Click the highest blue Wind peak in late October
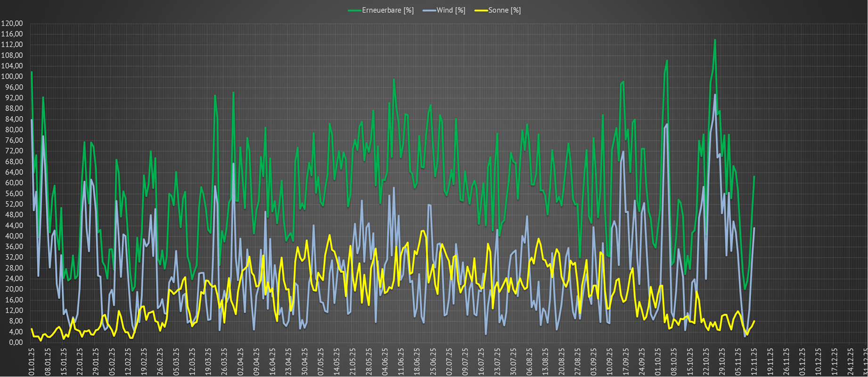Screen dimensions: 868x377 click(x=715, y=95)
